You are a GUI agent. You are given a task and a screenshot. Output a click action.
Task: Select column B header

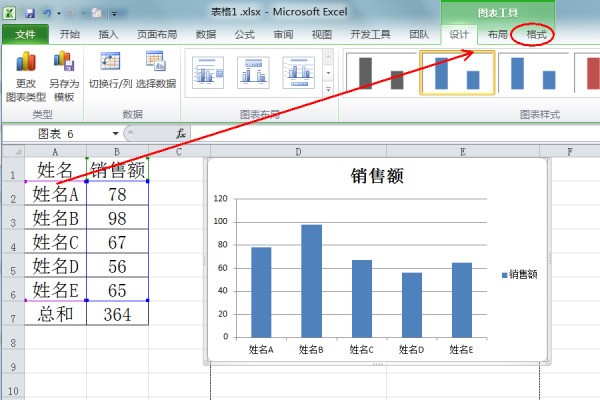pos(117,152)
